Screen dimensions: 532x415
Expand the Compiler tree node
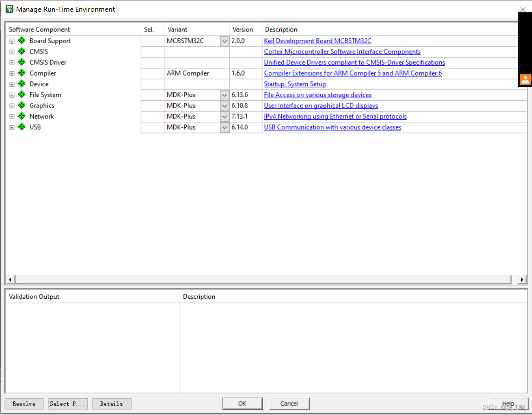click(12, 73)
